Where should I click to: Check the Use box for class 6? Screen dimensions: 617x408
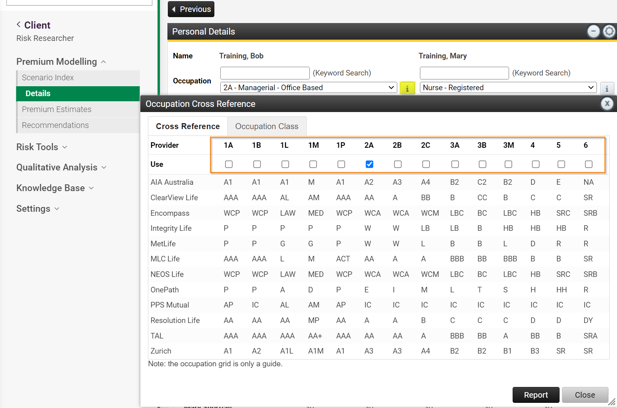(x=588, y=164)
